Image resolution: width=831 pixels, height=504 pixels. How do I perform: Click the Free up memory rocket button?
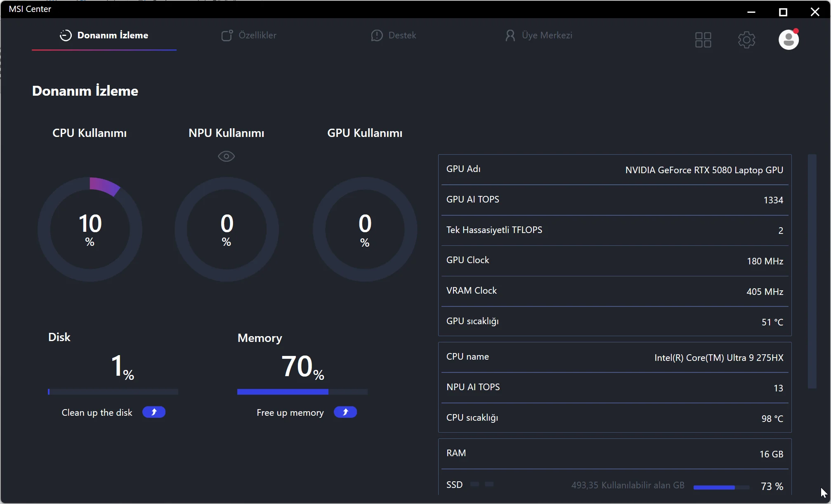(x=345, y=412)
